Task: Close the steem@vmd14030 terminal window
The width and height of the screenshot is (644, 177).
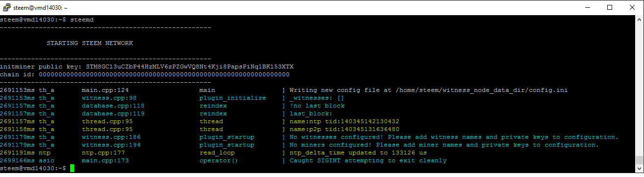Action: pyautogui.click(x=632, y=7)
